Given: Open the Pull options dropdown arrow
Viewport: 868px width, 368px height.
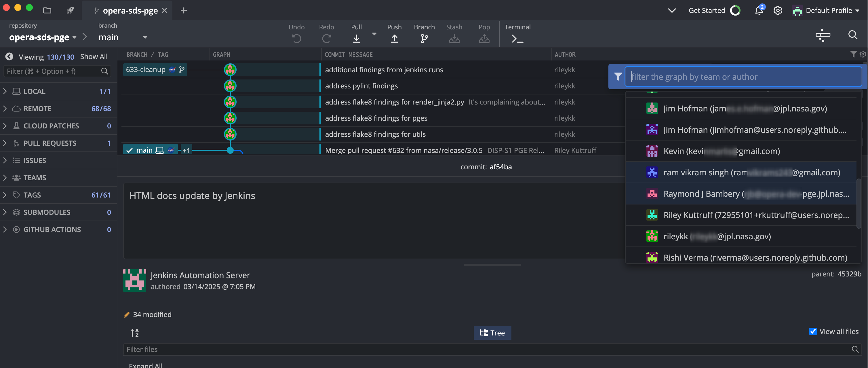Looking at the screenshot, I should click(x=374, y=34).
